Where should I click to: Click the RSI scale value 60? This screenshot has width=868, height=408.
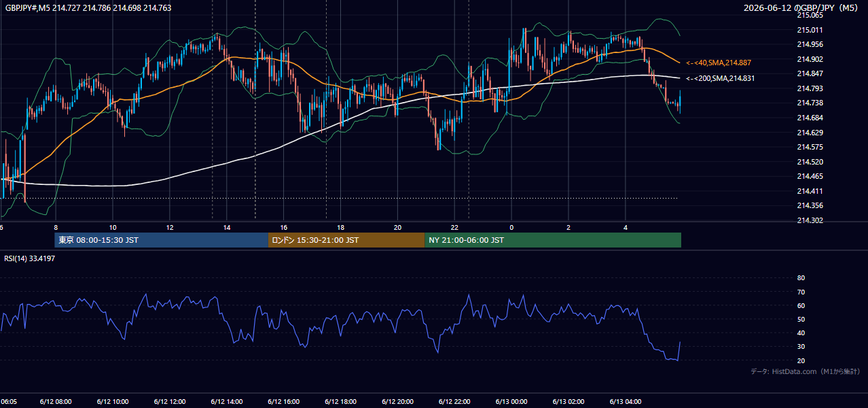pyautogui.click(x=801, y=305)
